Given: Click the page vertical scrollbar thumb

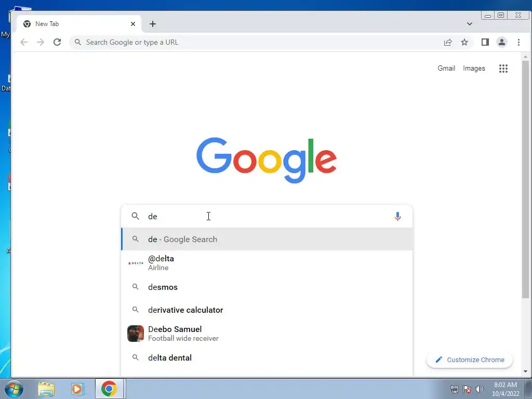Looking at the screenshot, I should click(526, 179).
